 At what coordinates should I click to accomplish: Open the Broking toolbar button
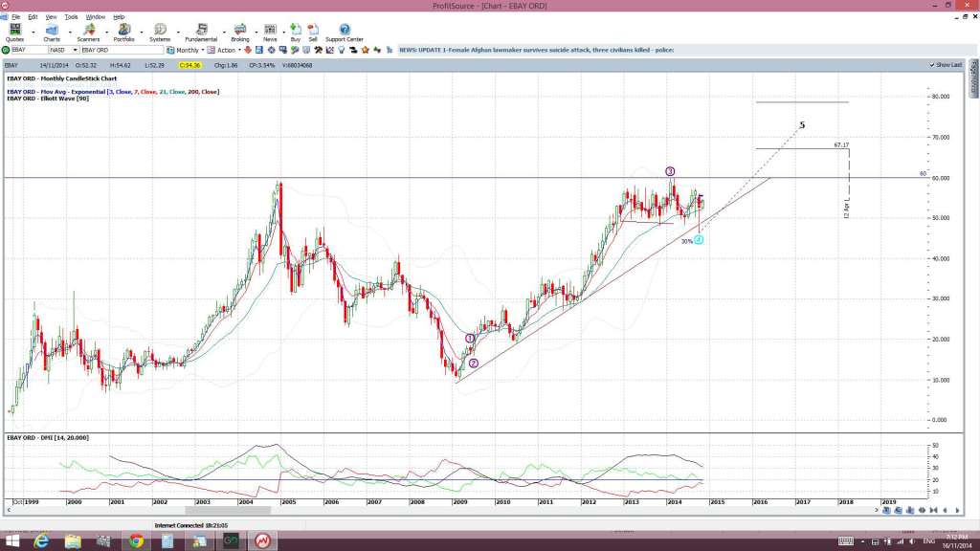[x=240, y=33]
